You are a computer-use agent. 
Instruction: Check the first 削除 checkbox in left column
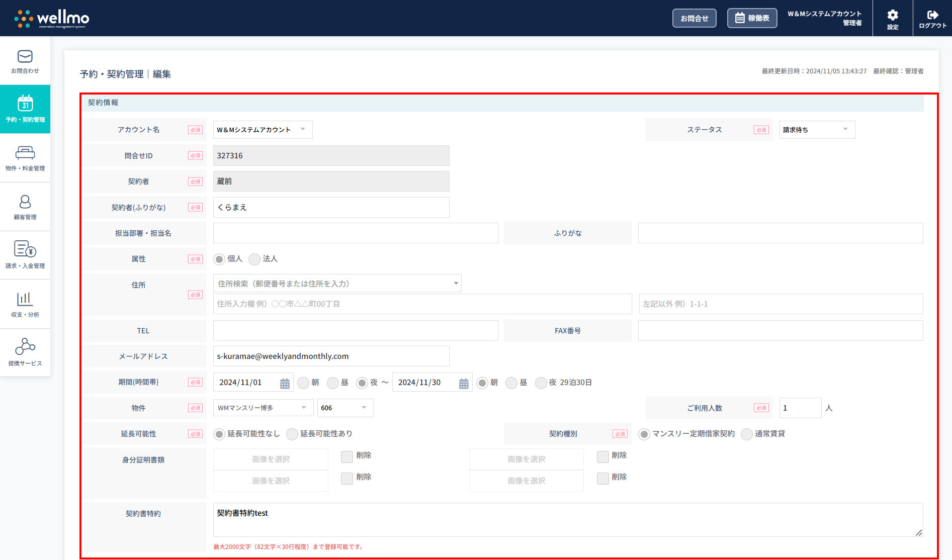click(x=347, y=456)
